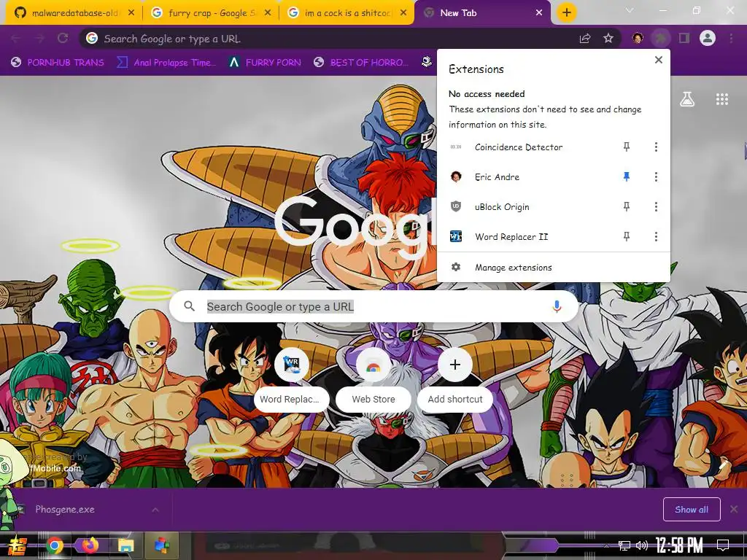Open File Explorer from the taskbar

coord(125,545)
